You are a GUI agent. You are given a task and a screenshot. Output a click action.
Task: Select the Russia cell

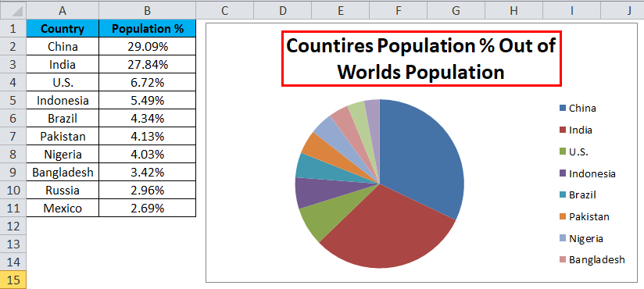click(63, 191)
